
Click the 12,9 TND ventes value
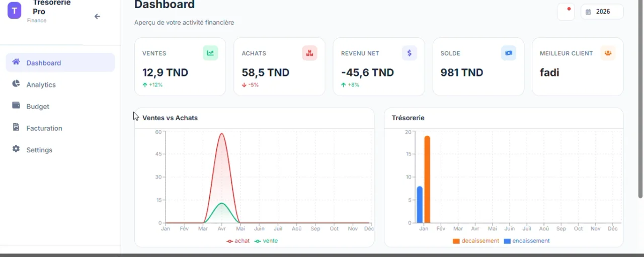[x=165, y=72]
